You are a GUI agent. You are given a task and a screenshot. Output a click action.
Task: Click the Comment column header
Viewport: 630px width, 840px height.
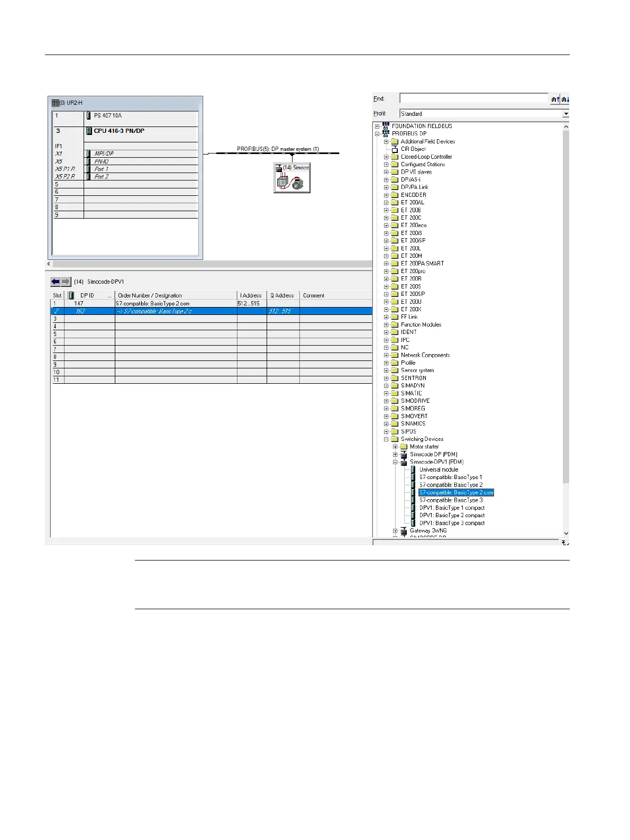coord(336,295)
